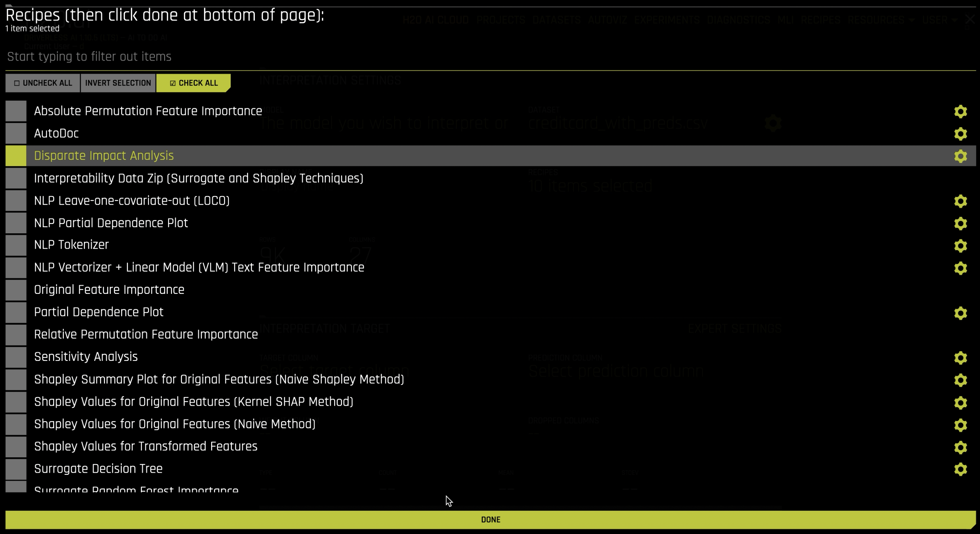This screenshot has height=534, width=980.
Task: Click the Done bar at bottom
Action: (x=490, y=520)
